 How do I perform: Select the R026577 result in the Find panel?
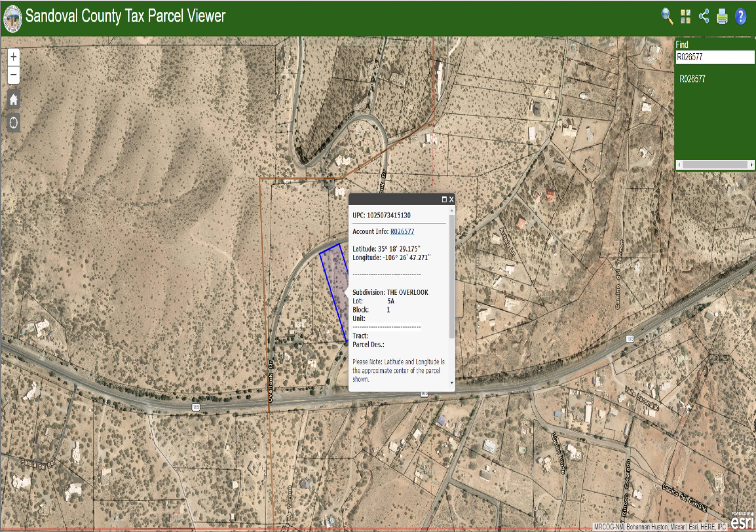click(x=693, y=78)
